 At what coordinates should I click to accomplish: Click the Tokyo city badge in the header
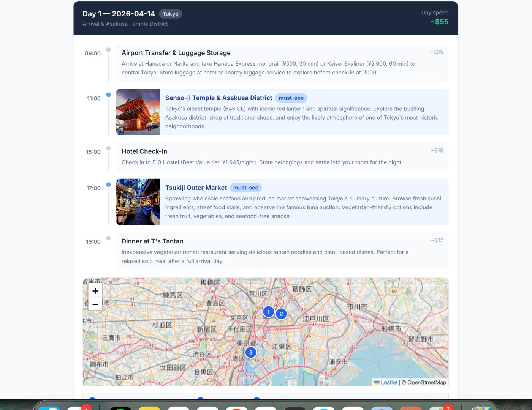tap(170, 14)
